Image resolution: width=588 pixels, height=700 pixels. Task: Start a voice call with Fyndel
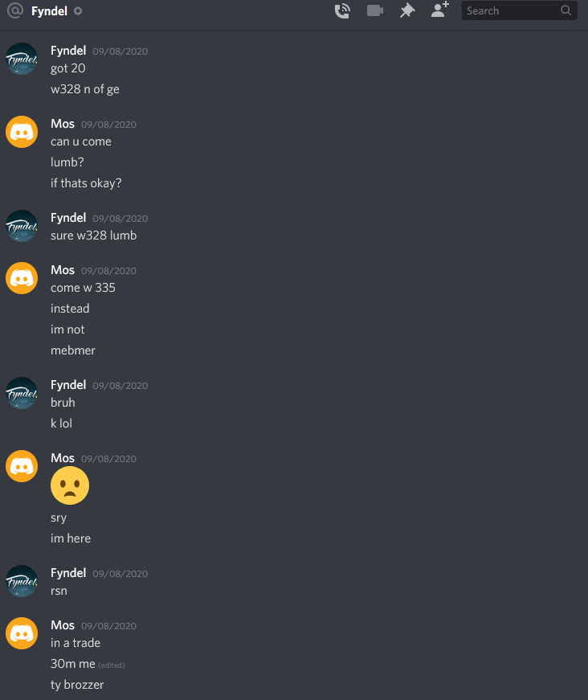click(x=342, y=10)
